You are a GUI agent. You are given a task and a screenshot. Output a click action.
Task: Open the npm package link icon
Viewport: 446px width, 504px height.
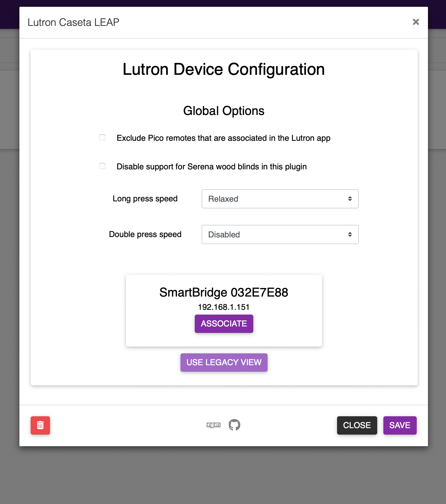click(x=213, y=425)
